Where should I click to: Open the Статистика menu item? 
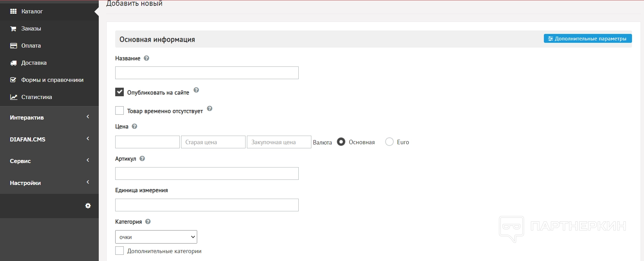click(37, 97)
